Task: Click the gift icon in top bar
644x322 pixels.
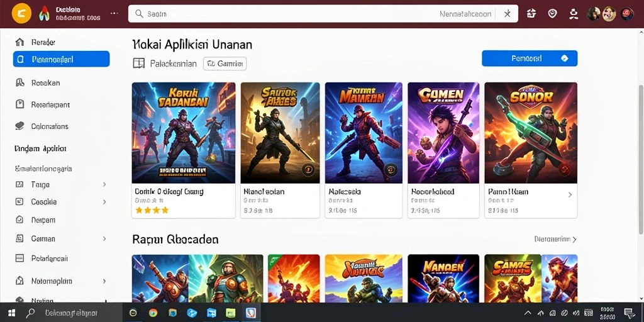Action: (531, 14)
